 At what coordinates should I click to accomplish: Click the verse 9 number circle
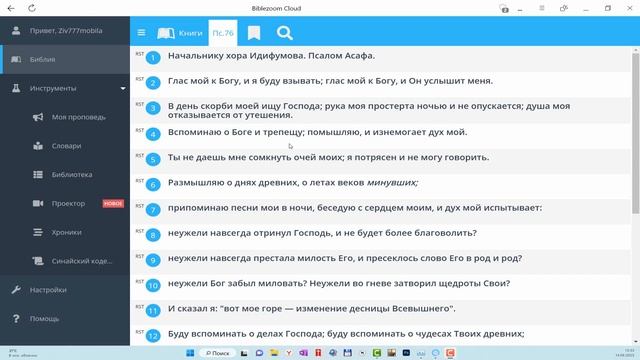click(153, 260)
